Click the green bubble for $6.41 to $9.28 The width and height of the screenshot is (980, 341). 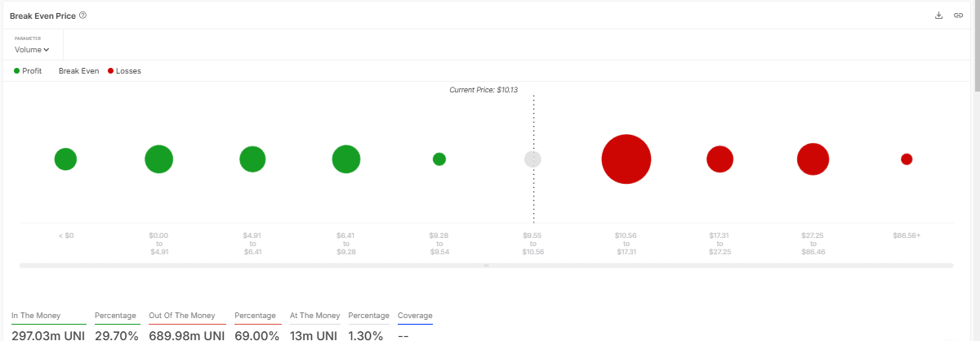(x=346, y=159)
